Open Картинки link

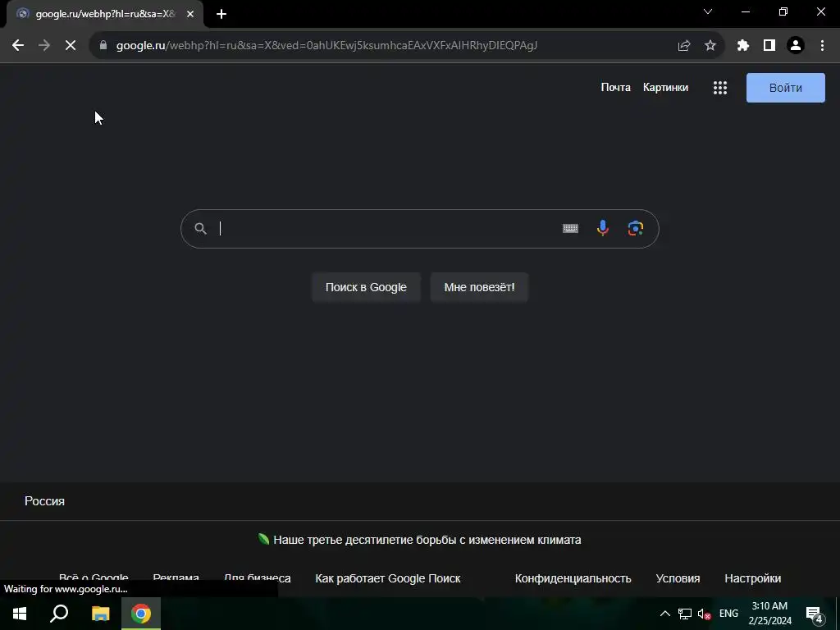[x=665, y=87]
